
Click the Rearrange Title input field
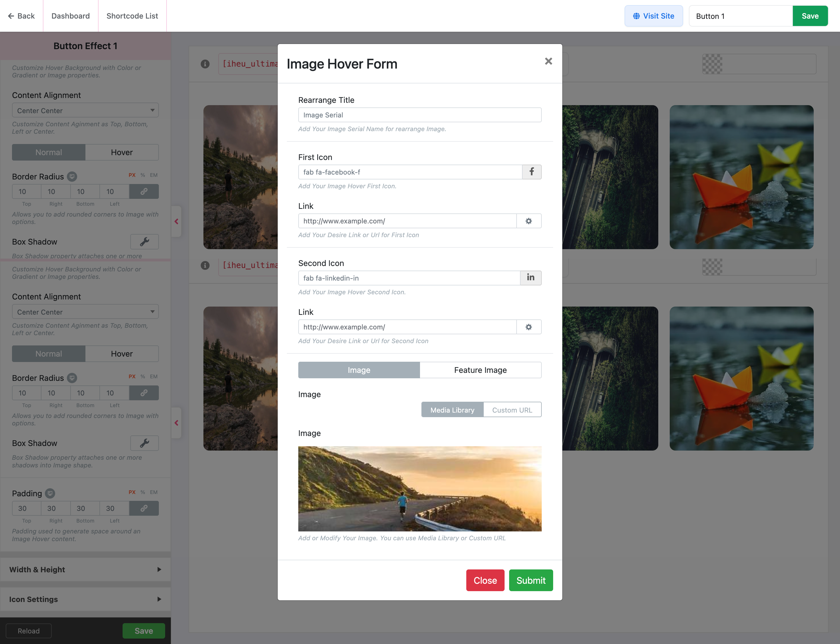(x=419, y=115)
